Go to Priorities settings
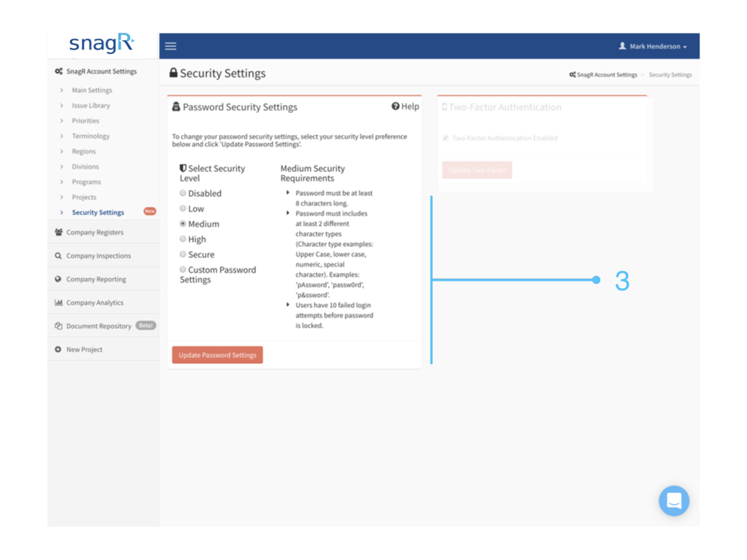This screenshot has height=560, width=747. click(85, 120)
